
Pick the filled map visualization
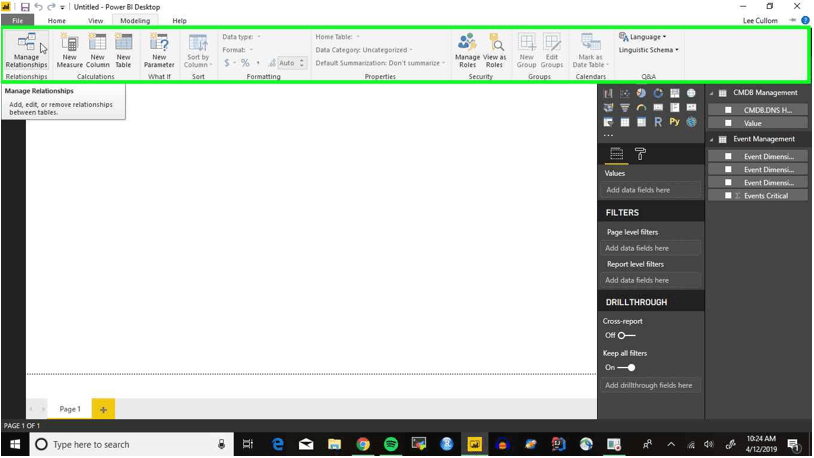pyautogui.click(x=608, y=107)
